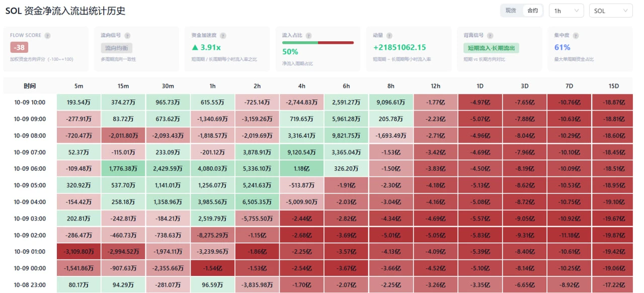Click the 50% inflow ratio value
Screen dimensions: 644x293
[x=290, y=52]
